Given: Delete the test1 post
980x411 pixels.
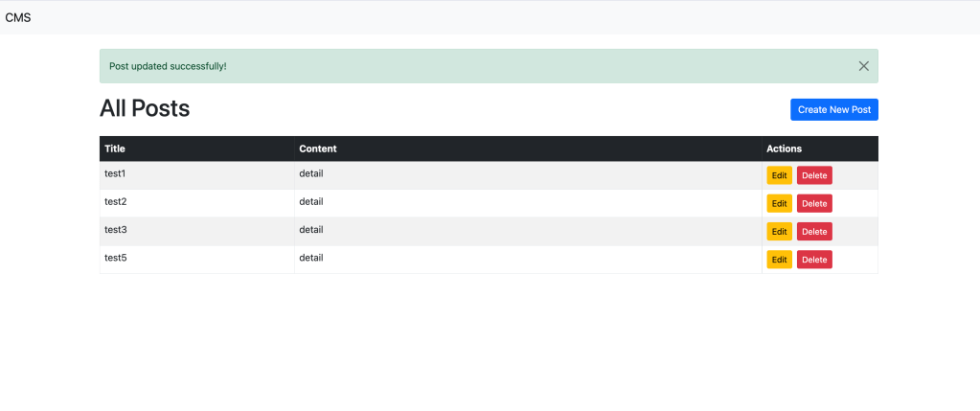Looking at the screenshot, I should click(814, 175).
